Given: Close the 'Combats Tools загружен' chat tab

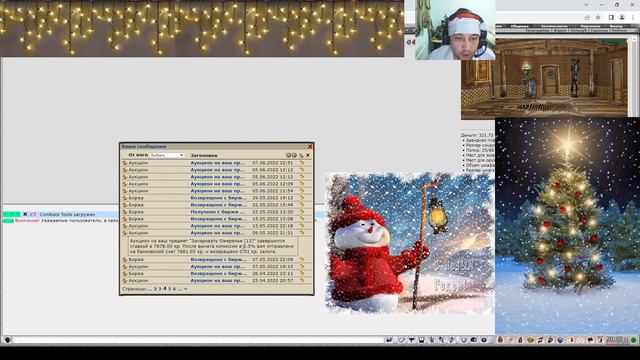Looking at the screenshot, I should [x=25, y=214].
